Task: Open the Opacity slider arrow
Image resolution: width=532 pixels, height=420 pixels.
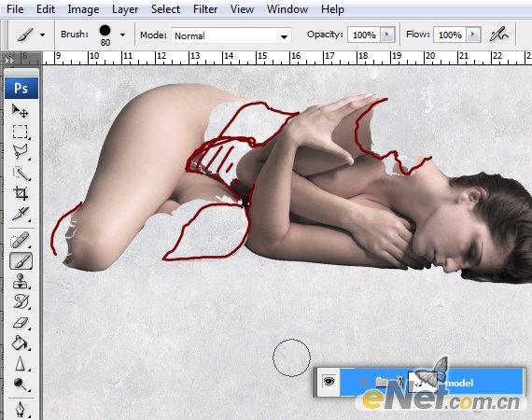Action: pyautogui.click(x=387, y=35)
